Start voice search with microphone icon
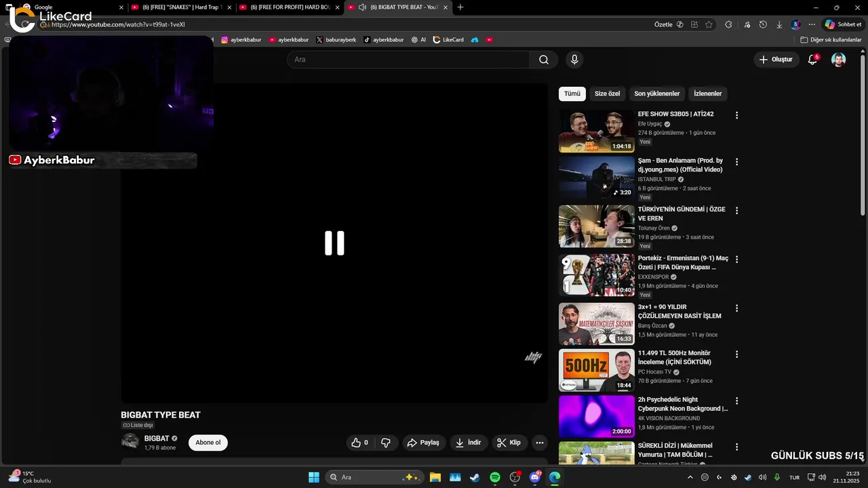 point(574,60)
